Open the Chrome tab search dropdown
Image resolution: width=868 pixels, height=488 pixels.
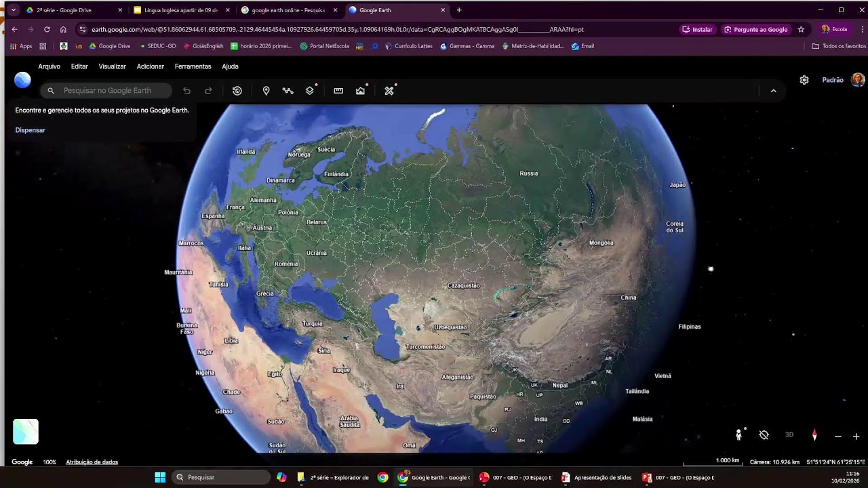[x=13, y=10]
